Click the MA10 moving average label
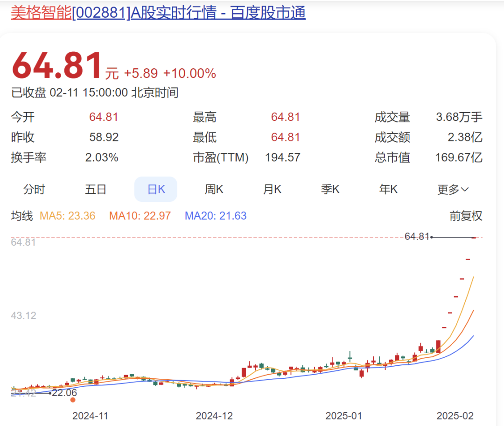504x426 pixels. coord(140,216)
